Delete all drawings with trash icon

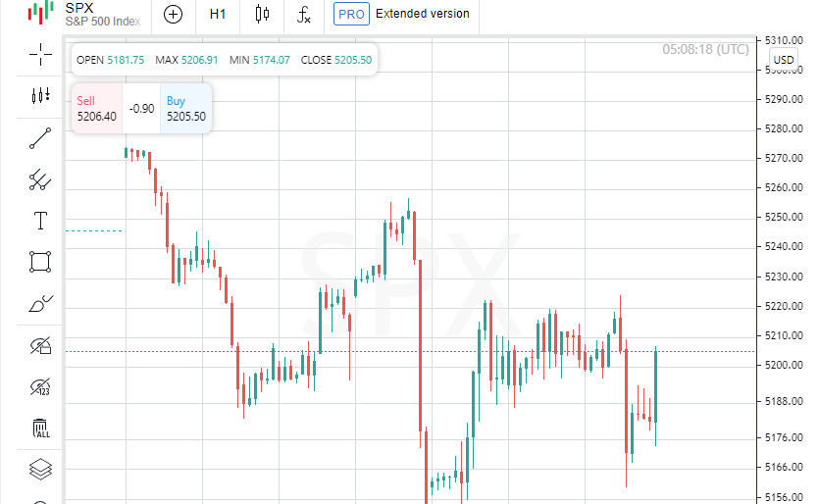pos(40,428)
